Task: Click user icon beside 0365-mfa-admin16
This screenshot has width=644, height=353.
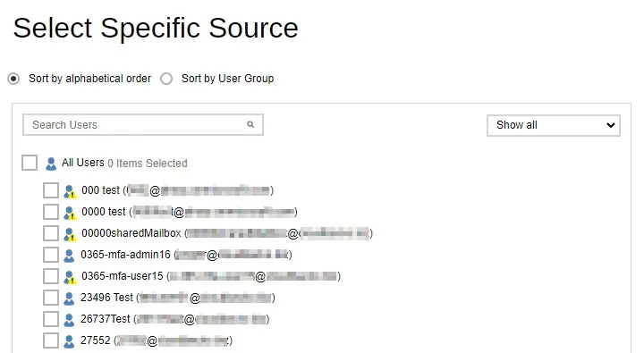Action: 69,256
